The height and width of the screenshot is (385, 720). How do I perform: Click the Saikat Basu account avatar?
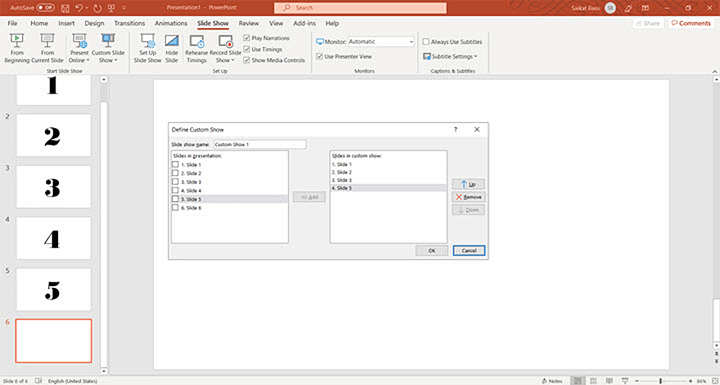[610, 8]
